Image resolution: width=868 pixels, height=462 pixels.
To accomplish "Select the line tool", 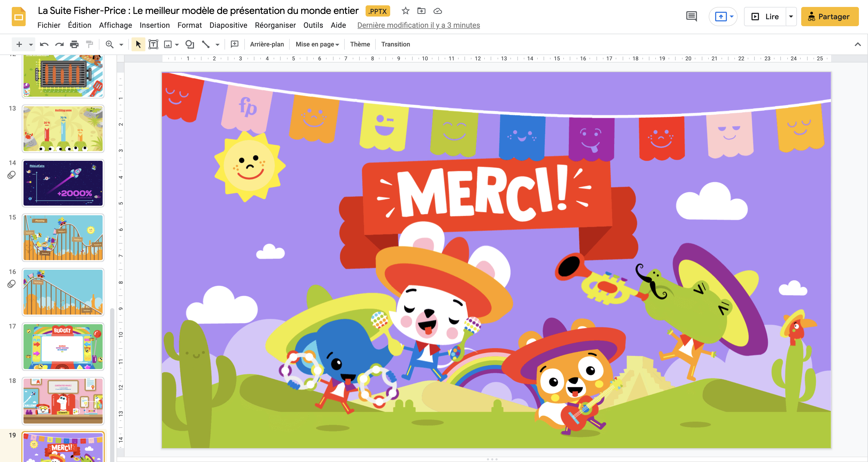I will click(206, 44).
